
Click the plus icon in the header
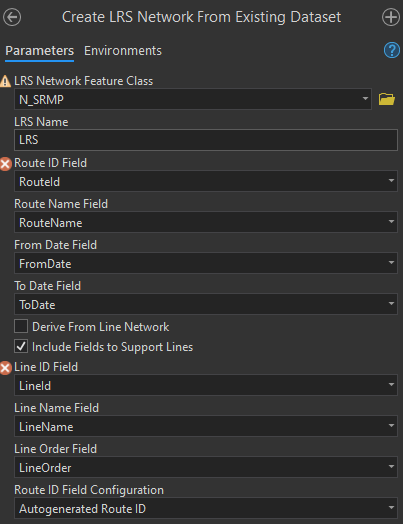coord(391,17)
